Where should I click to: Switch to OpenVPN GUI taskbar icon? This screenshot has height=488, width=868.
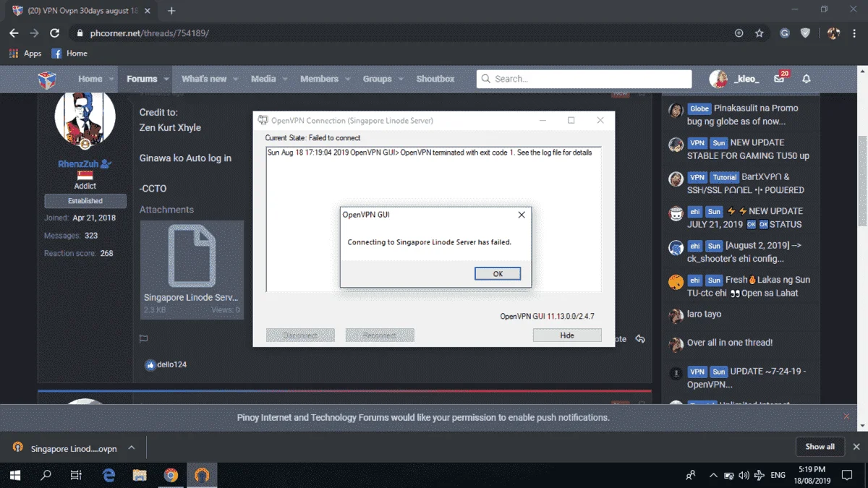pyautogui.click(x=203, y=475)
